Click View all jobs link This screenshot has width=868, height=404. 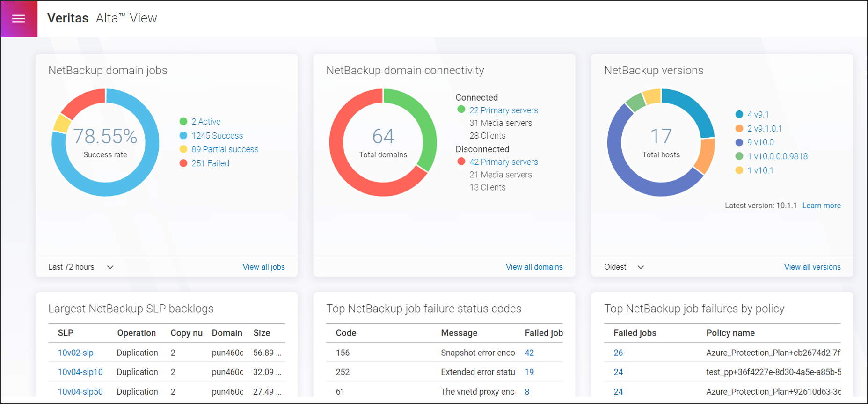click(x=263, y=267)
